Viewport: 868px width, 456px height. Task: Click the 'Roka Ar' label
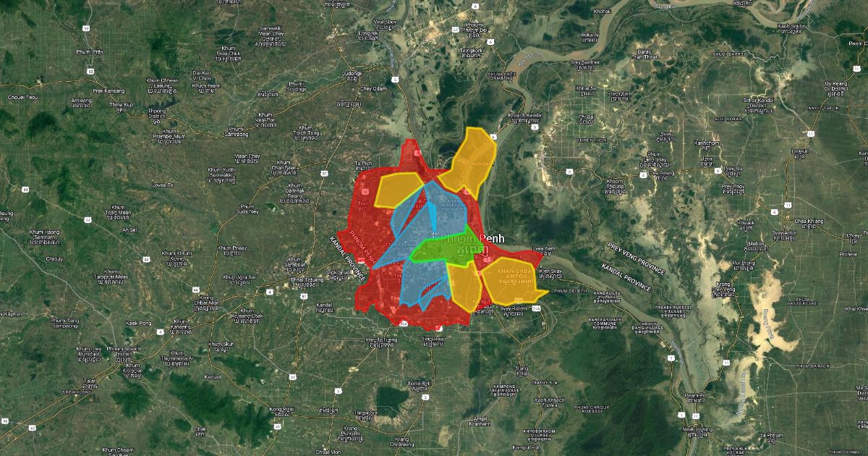590,34
